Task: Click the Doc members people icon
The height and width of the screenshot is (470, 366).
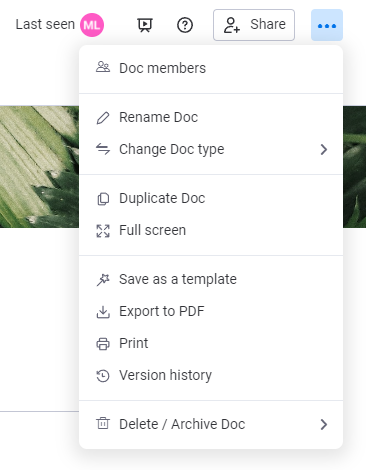Action: pyautogui.click(x=103, y=67)
